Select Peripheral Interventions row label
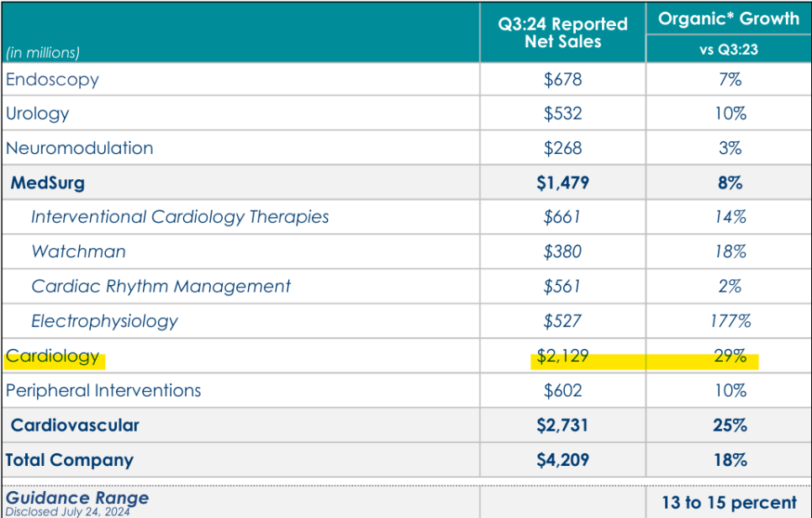 (103, 390)
